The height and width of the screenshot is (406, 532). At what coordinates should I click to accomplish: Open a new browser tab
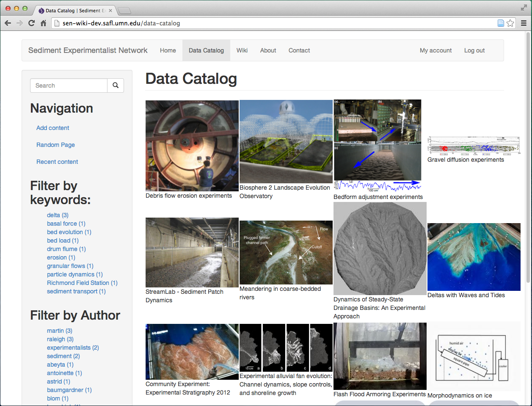pyautogui.click(x=124, y=11)
